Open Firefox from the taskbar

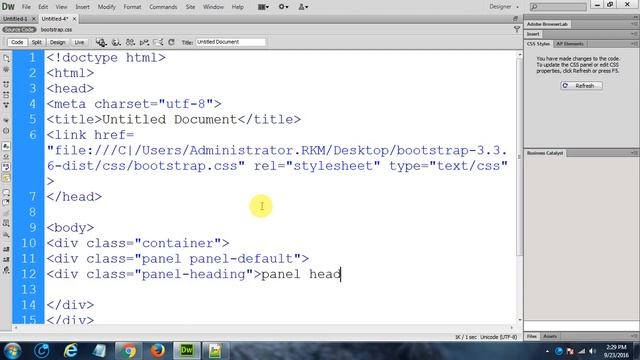coord(158,351)
